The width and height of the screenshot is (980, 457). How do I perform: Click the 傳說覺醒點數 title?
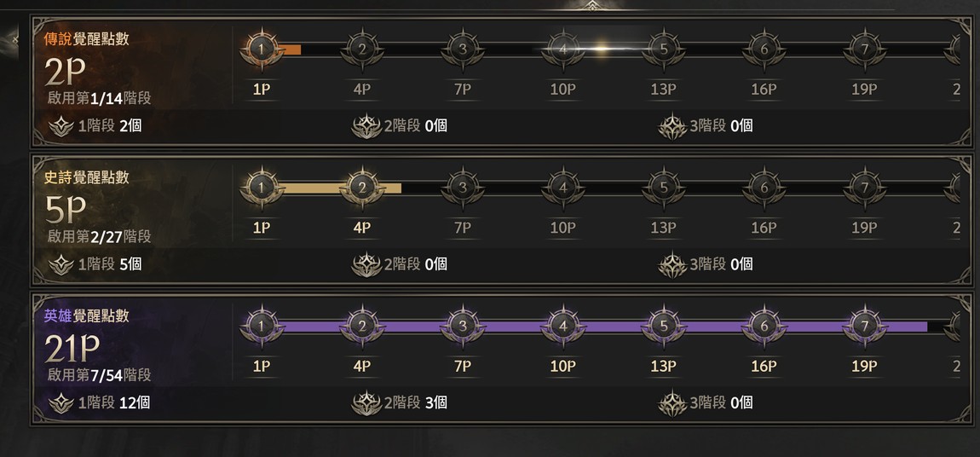(87, 38)
